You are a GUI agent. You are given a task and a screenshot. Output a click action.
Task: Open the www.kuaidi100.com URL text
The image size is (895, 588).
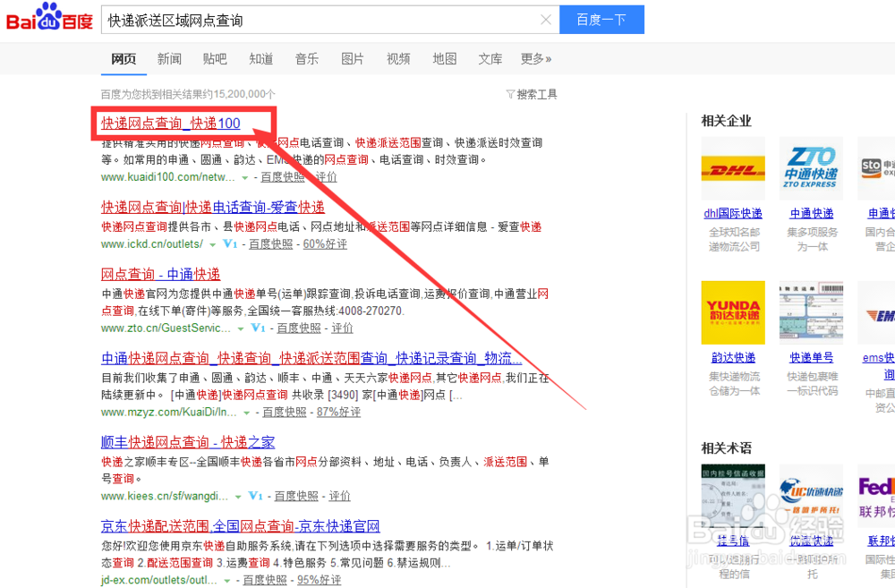tap(168, 177)
